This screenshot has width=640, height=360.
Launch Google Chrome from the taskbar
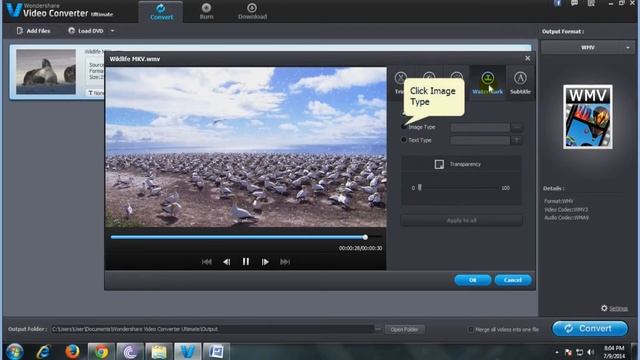[101, 351]
